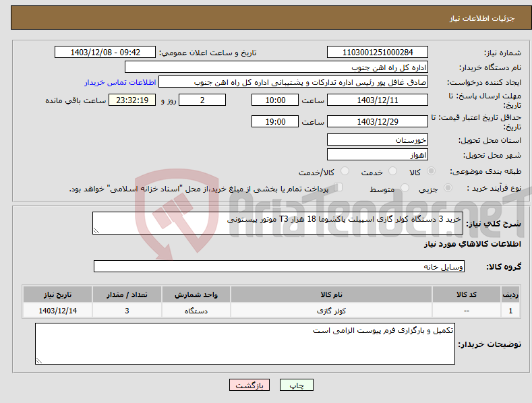Click the buyer notes textarea
Image resolution: width=532 pixels, height=403 pixels.
[245, 344]
